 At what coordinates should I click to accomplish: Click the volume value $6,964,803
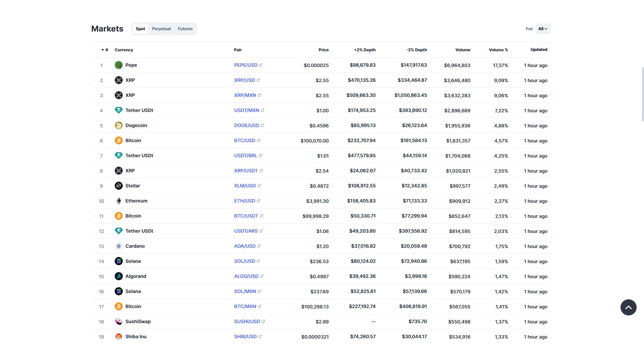pos(457,65)
